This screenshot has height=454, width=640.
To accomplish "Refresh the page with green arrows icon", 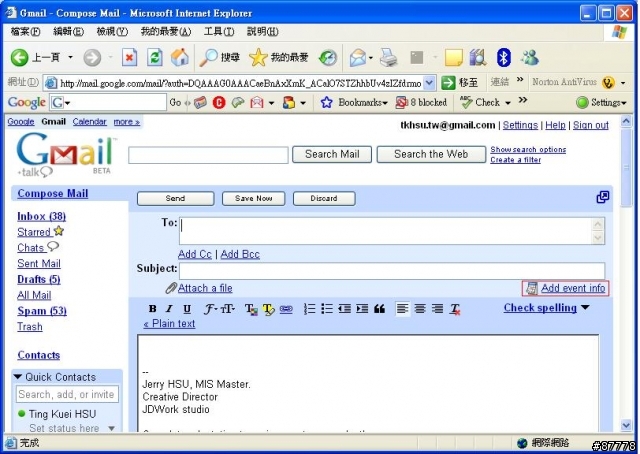I will click(x=155, y=58).
